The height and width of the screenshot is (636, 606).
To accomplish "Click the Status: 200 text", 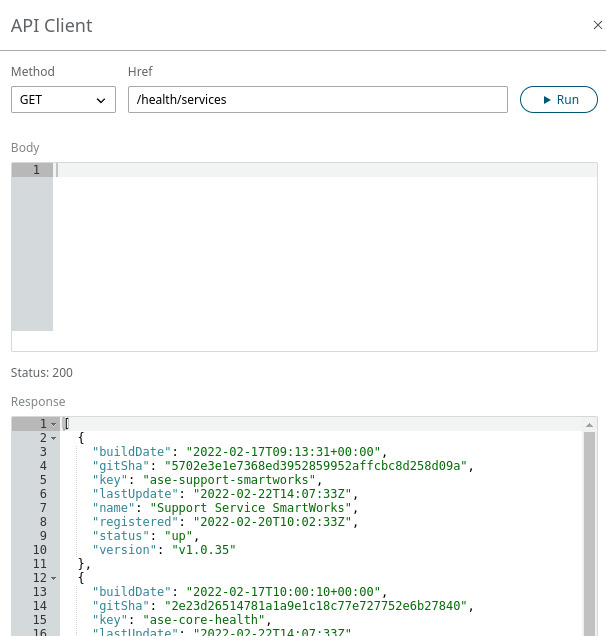I will tap(42, 373).
